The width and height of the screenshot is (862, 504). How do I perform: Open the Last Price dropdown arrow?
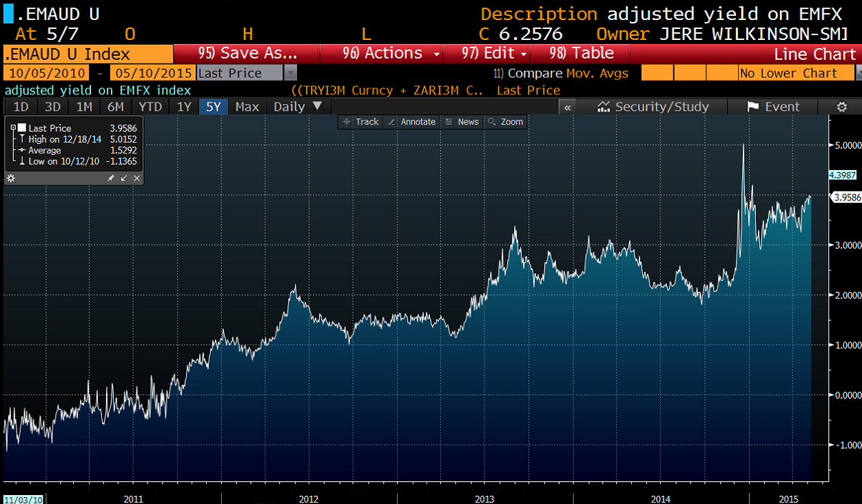(291, 73)
